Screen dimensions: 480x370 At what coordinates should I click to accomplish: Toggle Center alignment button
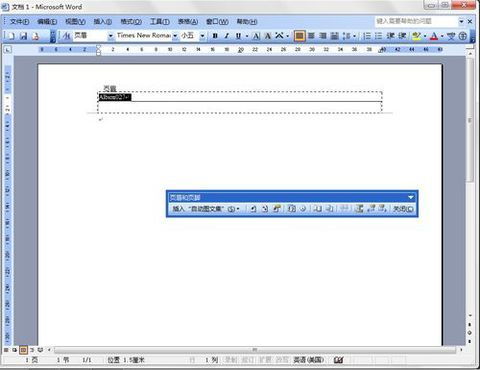click(311, 36)
